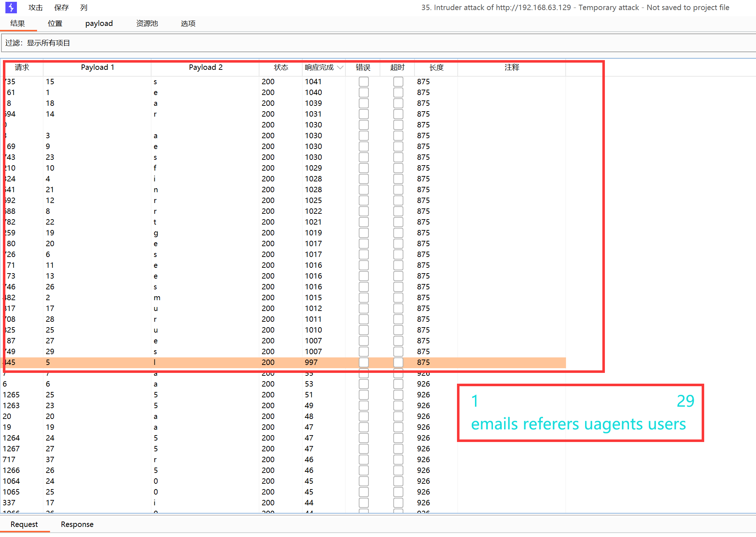This screenshot has width=756, height=537.
Task: Click status 200 in request 19 row
Action: pos(268,427)
